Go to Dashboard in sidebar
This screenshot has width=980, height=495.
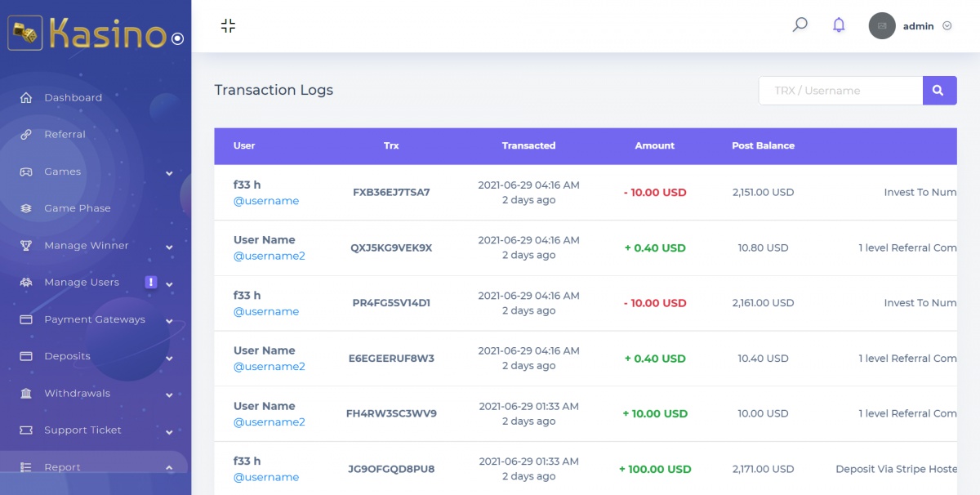(x=73, y=98)
